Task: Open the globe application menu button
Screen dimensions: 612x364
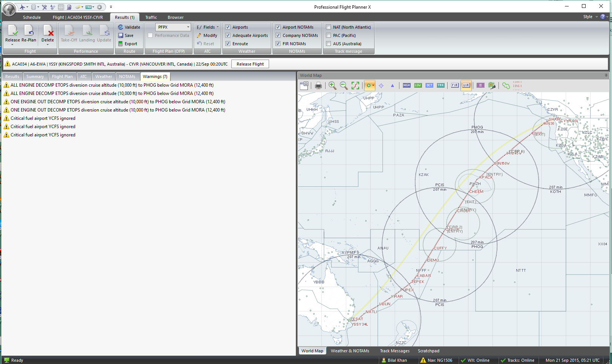Action: coord(9,9)
